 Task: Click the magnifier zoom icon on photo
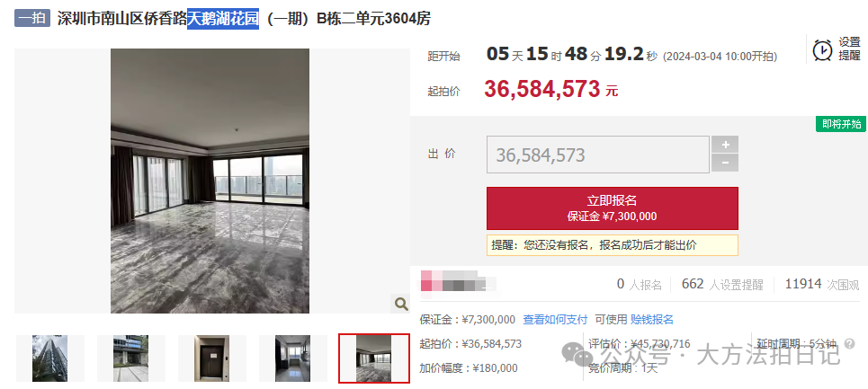pos(401,304)
